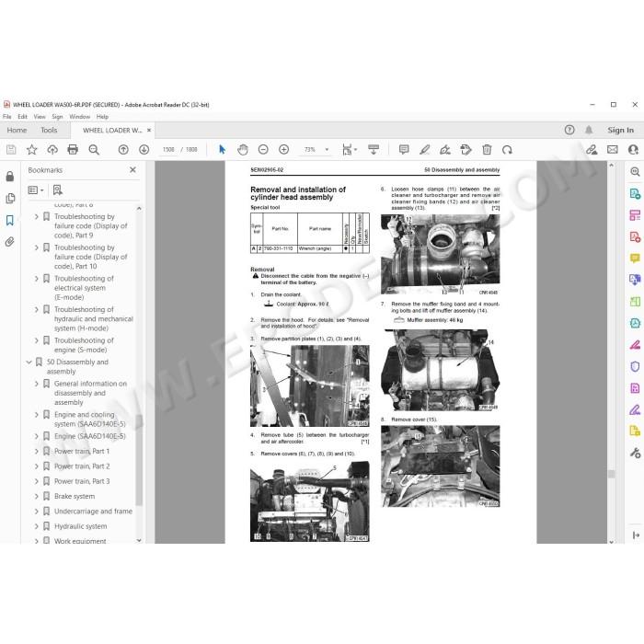Open Power train, Part 3 bookmark
The image size is (644, 644).
point(82,481)
